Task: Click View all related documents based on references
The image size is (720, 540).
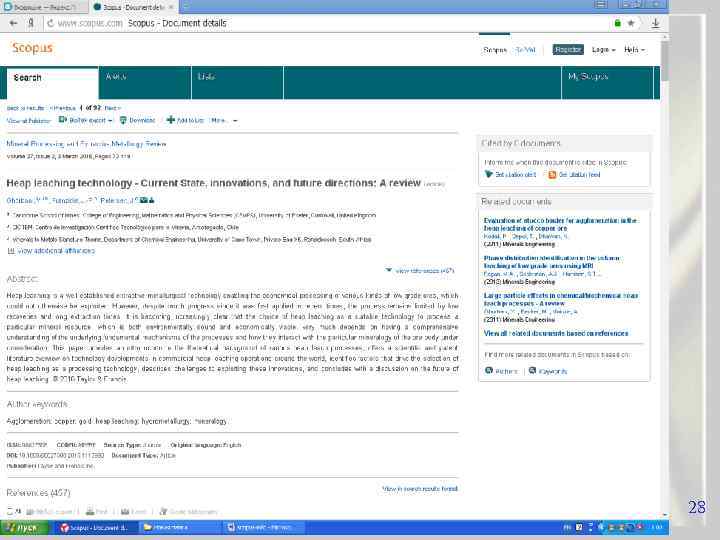Action: pyautogui.click(x=556, y=333)
